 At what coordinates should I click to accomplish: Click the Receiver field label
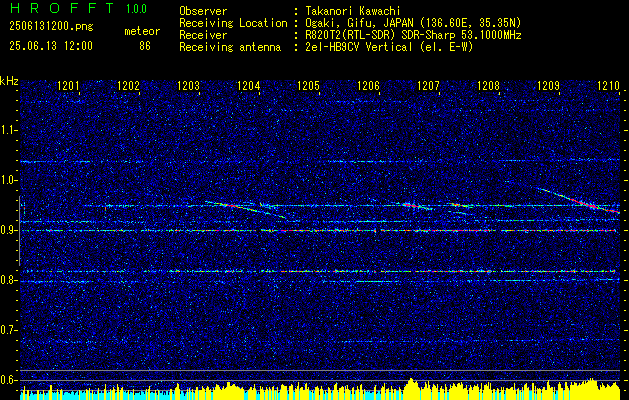tap(203, 35)
